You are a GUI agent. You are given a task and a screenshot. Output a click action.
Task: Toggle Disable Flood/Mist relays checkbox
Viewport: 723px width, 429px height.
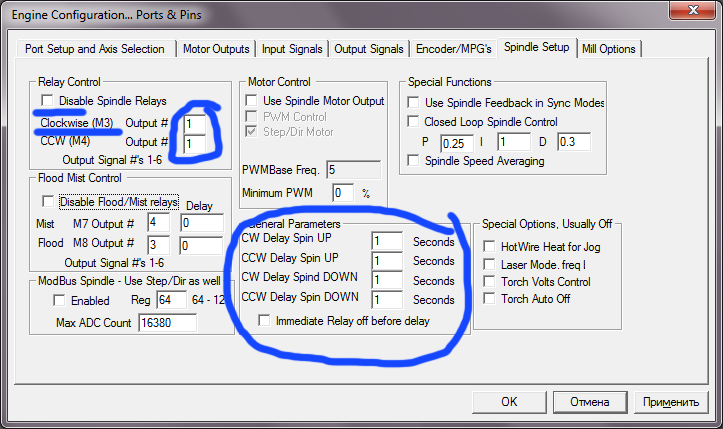point(47,202)
